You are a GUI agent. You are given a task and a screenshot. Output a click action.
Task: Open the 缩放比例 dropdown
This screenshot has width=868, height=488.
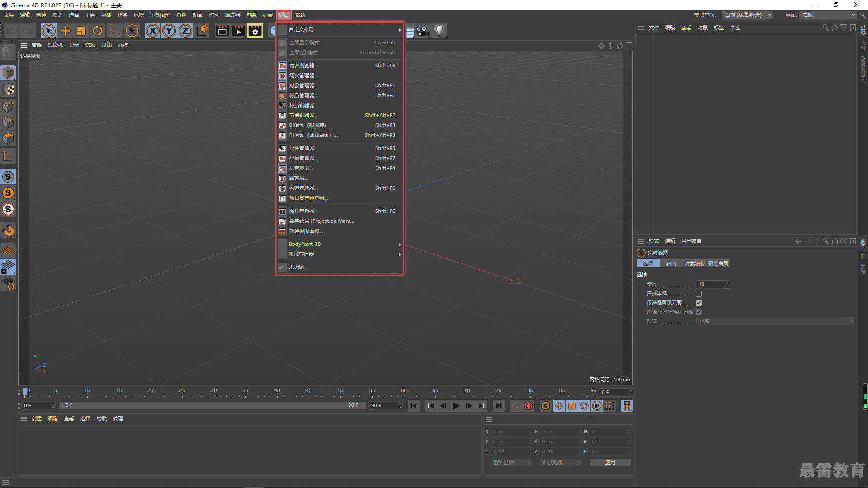[561, 462]
